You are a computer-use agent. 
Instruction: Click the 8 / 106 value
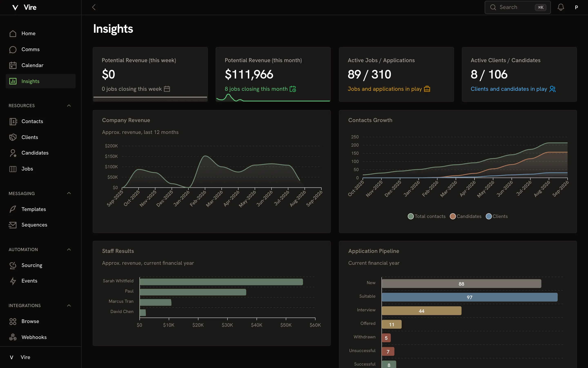[489, 74]
